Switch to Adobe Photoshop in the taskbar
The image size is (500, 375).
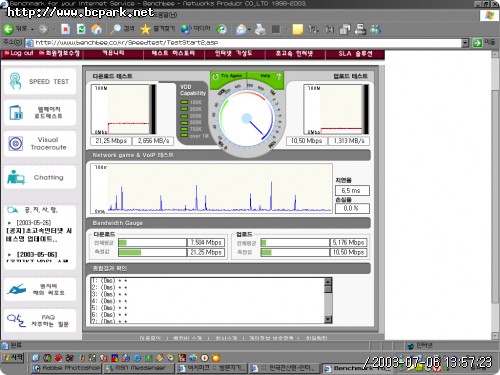66,368
